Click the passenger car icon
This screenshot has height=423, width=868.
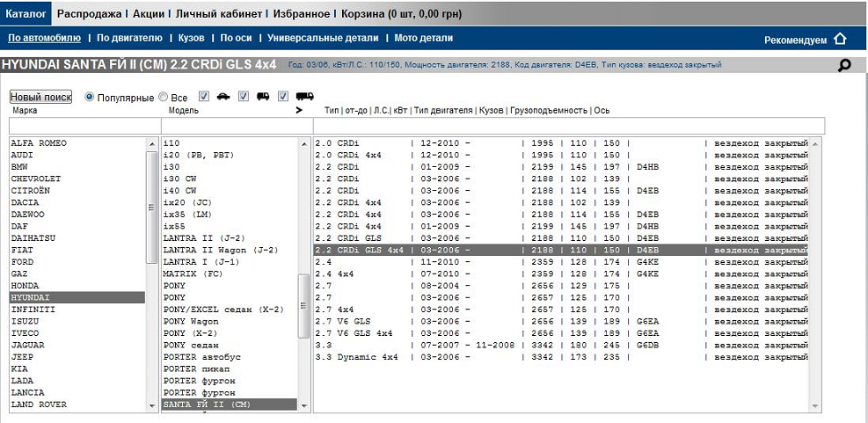pos(223,97)
